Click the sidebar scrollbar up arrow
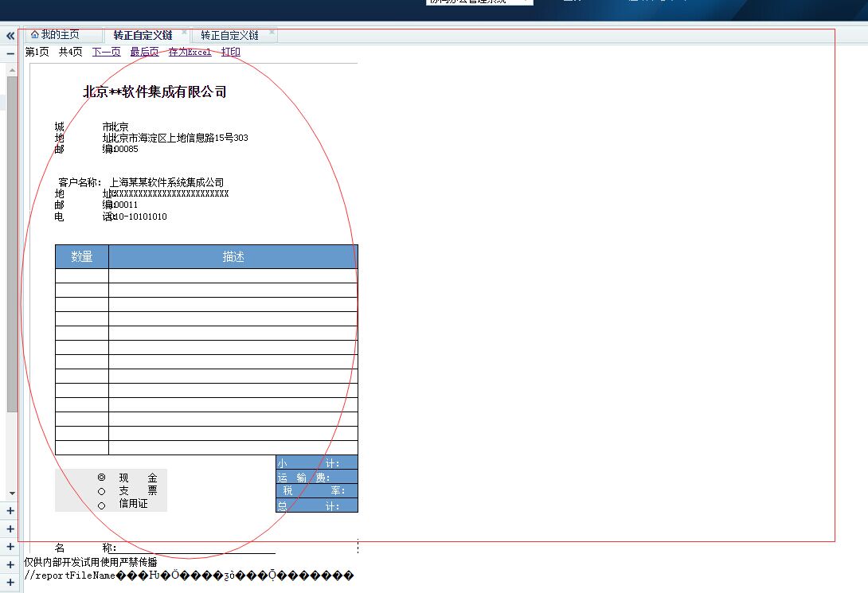The width and height of the screenshot is (868, 593). [x=12, y=70]
